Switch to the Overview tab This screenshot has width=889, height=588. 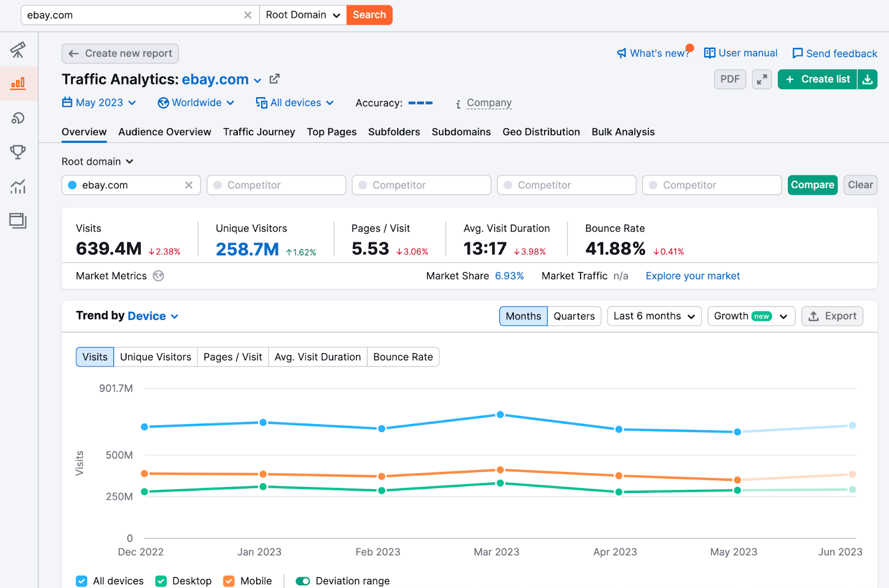[84, 132]
